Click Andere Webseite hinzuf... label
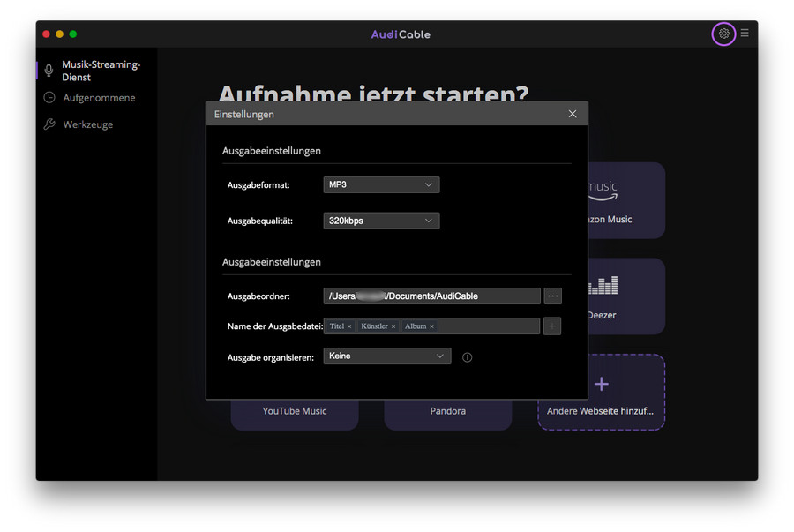Viewport: 794px width, 532px height. click(600, 411)
